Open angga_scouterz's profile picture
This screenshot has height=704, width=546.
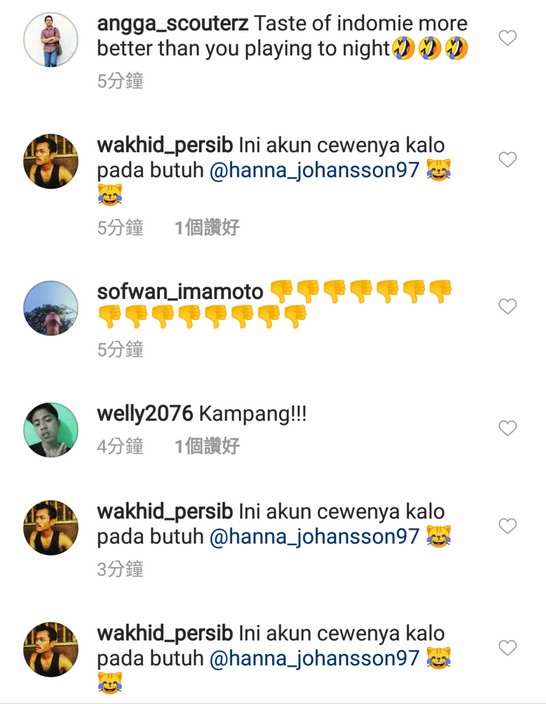[x=51, y=40]
